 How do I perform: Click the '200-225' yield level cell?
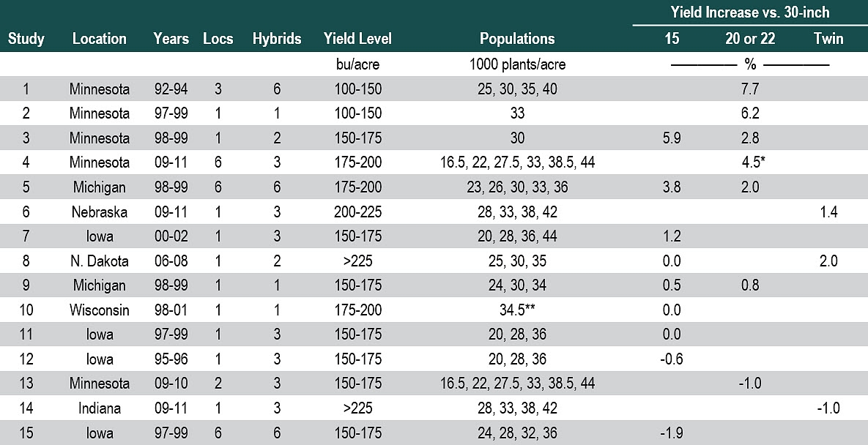[357, 212]
